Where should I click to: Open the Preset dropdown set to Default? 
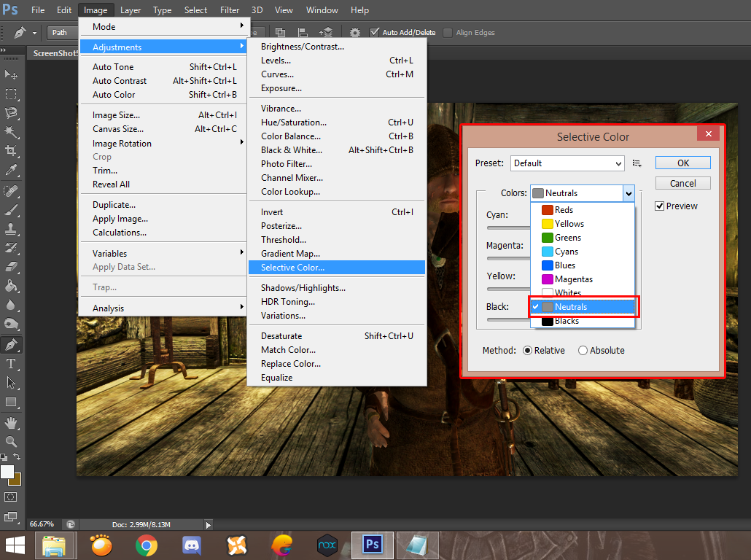pos(567,163)
